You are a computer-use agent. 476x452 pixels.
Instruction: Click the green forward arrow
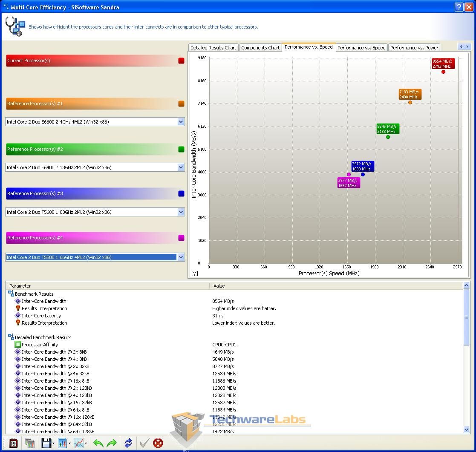coord(112,443)
